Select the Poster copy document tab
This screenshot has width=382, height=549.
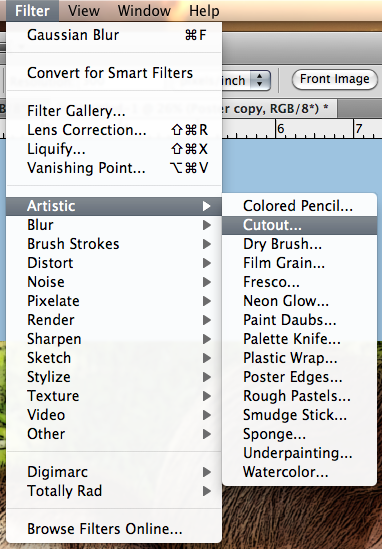279,109
